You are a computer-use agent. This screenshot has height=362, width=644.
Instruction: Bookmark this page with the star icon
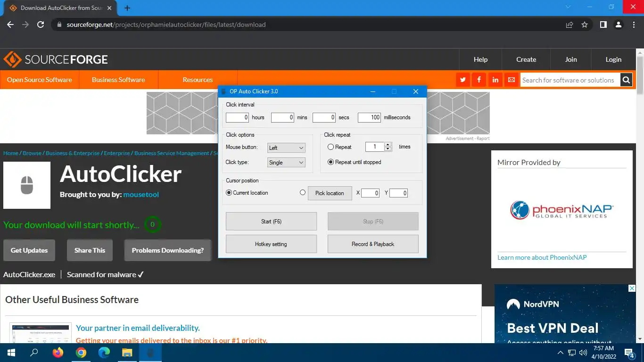click(585, 25)
